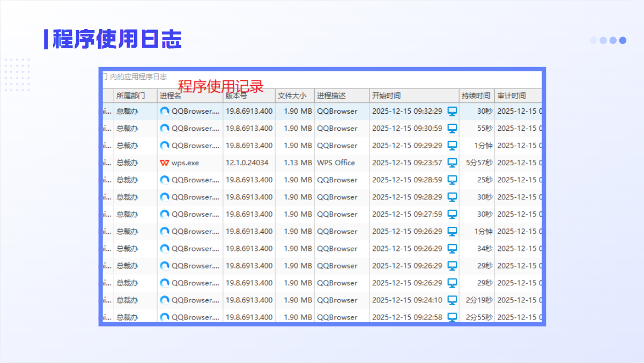The width and height of the screenshot is (644, 363).
Task: Click monitor icon in the wps.exe row
Action: click(452, 163)
